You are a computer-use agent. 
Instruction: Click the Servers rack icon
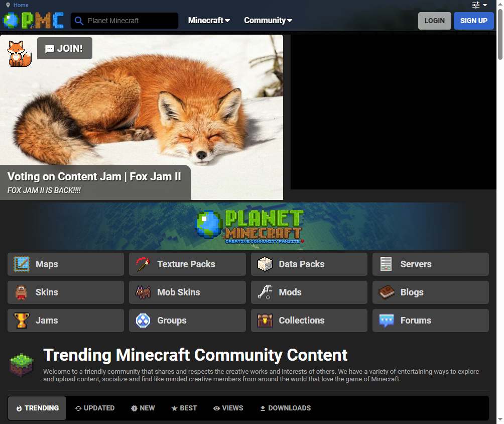click(386, 264)
